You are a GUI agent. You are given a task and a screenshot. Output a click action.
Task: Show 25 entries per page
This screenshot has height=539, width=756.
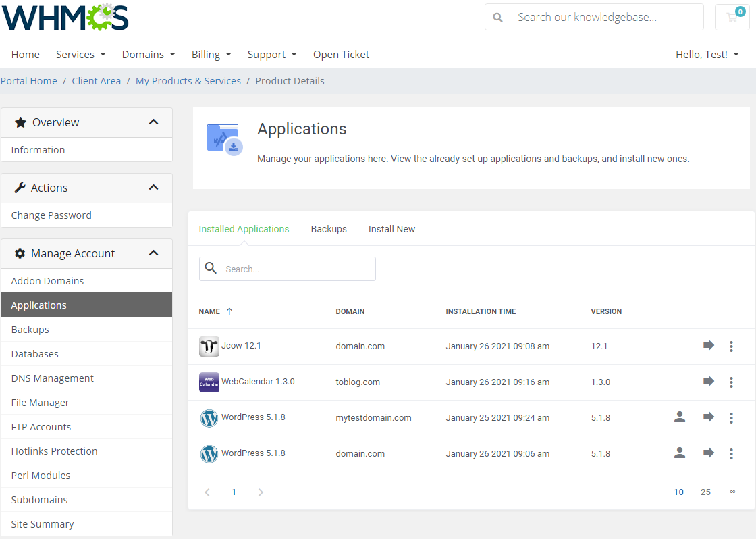click(x=705, y=492)
